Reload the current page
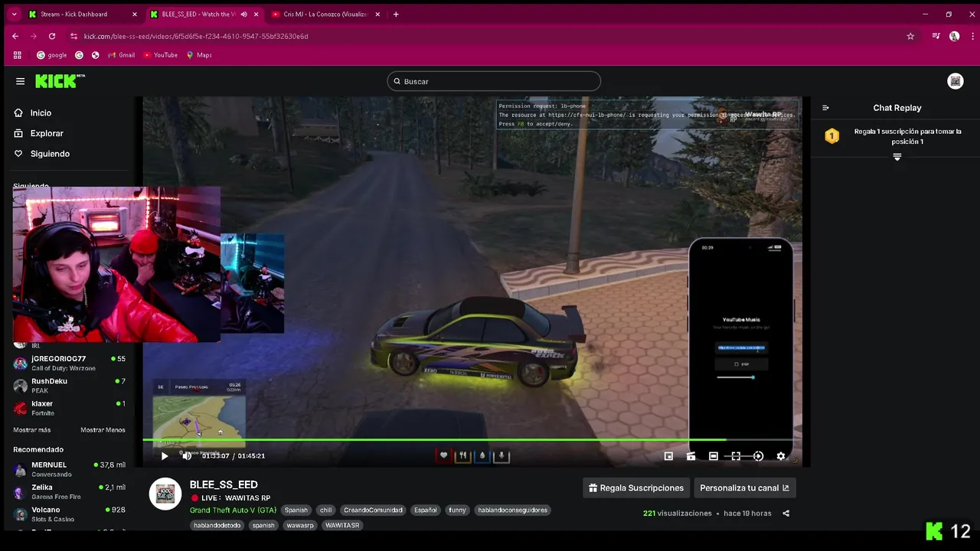980x551 pixels. pos(52,36)
